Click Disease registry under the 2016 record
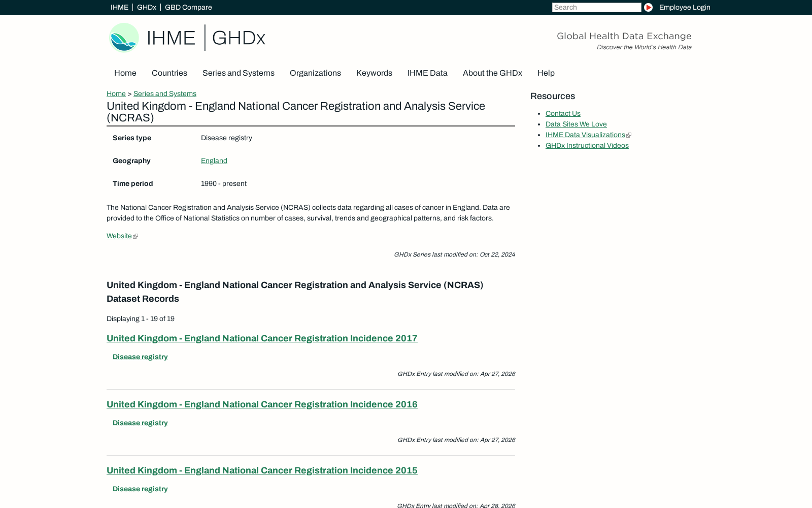 point(140,423)
